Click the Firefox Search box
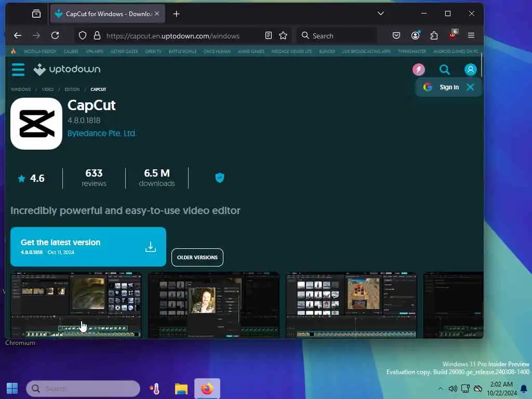The height and width of the screenshot is (399, 532). [338, 36]
